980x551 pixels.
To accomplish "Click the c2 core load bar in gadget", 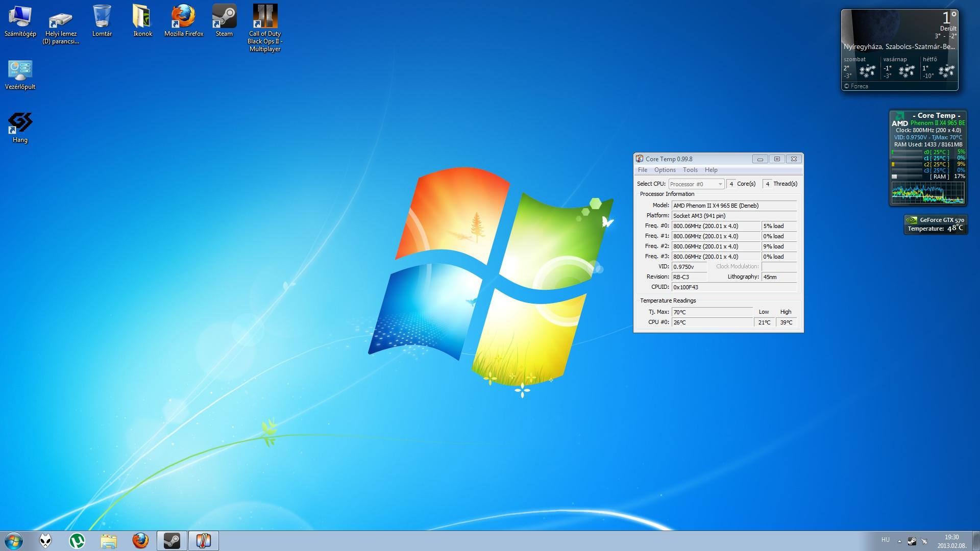I will pyautogui.click(x=906, y=164).
